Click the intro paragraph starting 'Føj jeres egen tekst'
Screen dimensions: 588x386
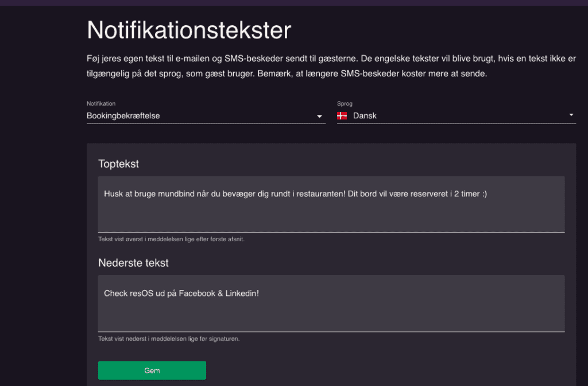click(331, 66)
